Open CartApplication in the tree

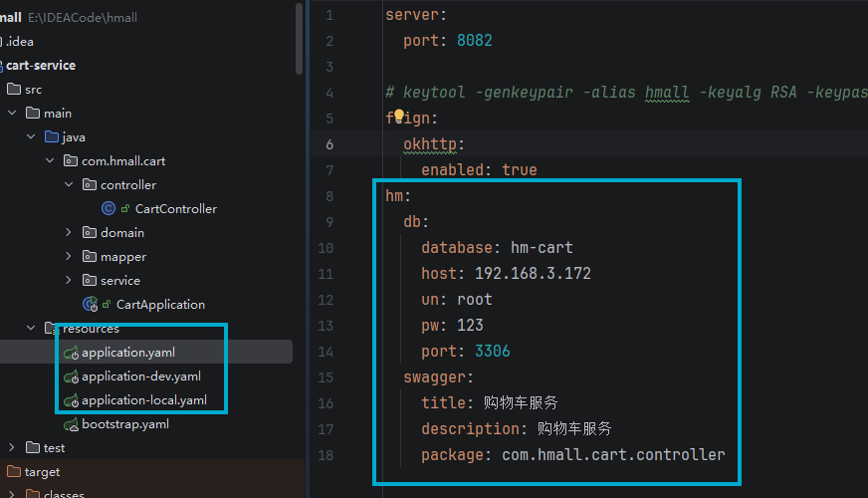tap(160, 305)
